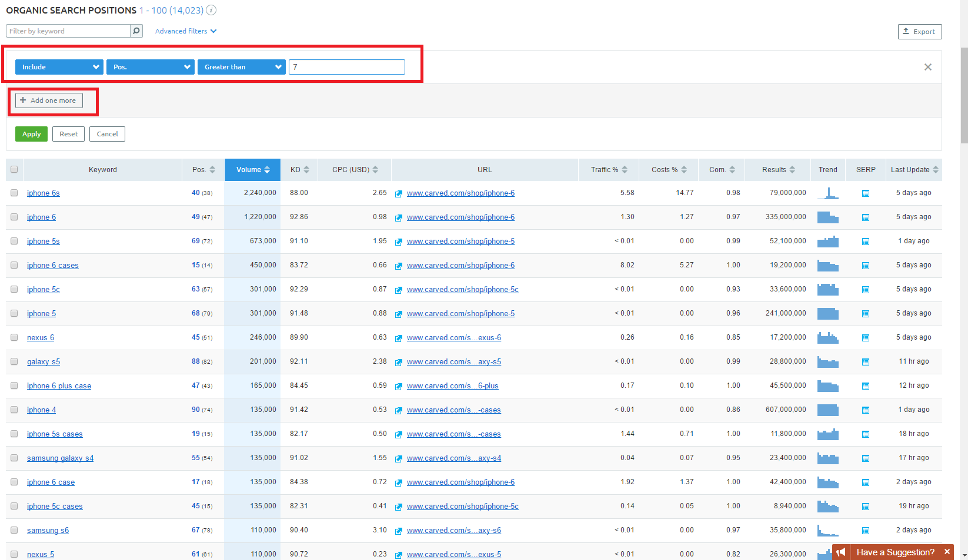Check the iphone 6 cases row checkbox
Viewport: 968px width, 560px height.
[14, 265]
